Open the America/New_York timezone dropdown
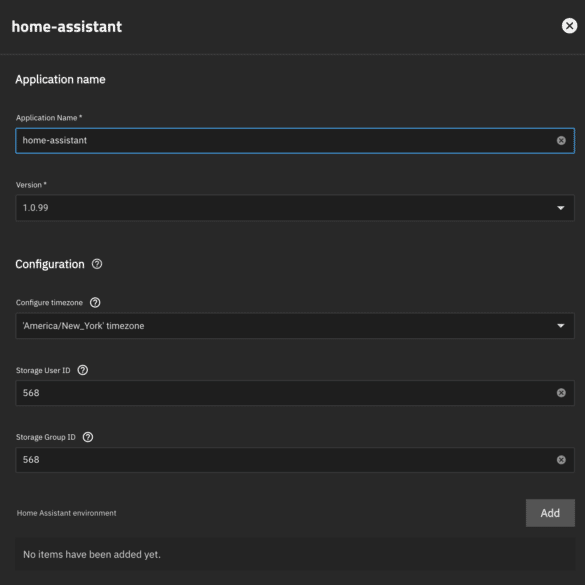585x585 pixels. (295, 326)
